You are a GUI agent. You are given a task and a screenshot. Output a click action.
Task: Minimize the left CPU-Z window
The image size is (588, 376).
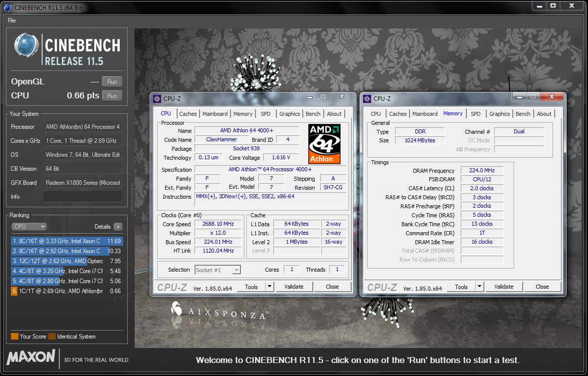pos(309,97)
